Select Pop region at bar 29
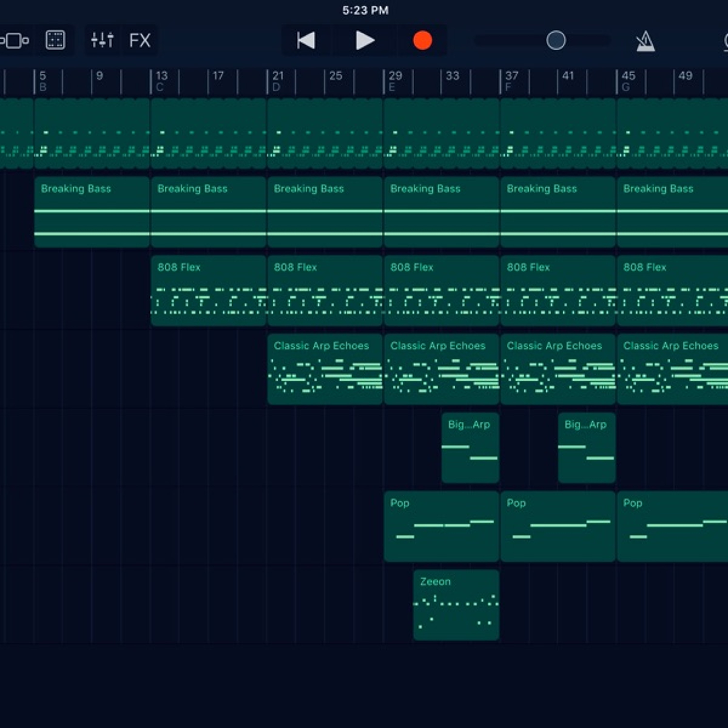Viewport: 728px width, 728px height. (442, 526)
